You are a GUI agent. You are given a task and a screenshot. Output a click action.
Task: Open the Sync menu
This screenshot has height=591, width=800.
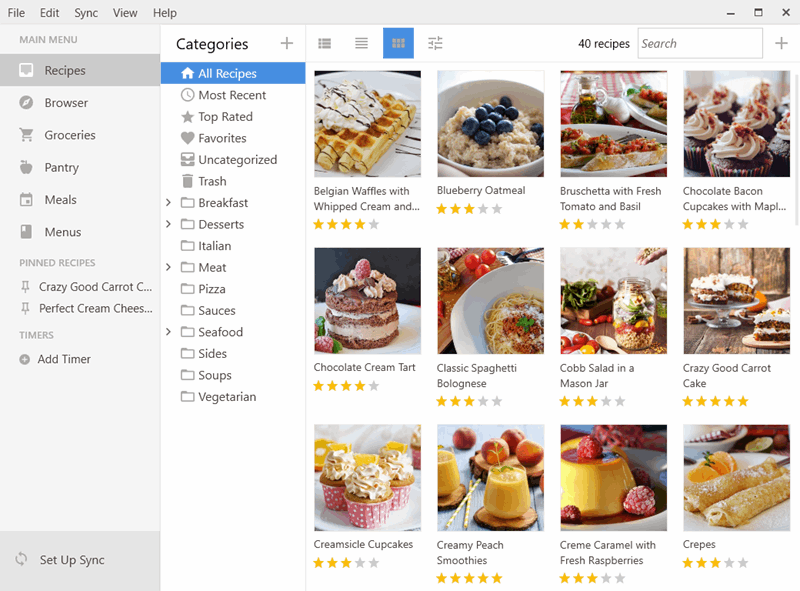click(x=86, y=13)
